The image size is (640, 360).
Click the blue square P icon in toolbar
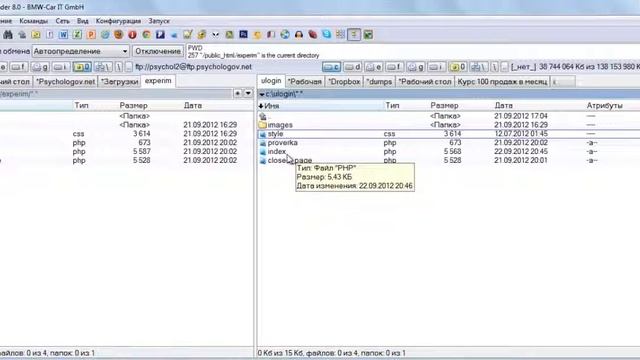coord(160,35)
